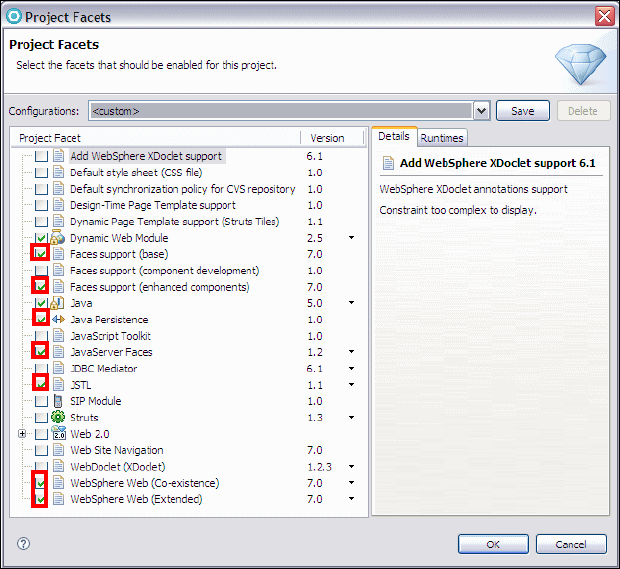Image resolution: width=620 pixels, height=569 pixels.
Task: Enable Add WebSphere XDoclet support checkbox
Action: pos(41,156)
